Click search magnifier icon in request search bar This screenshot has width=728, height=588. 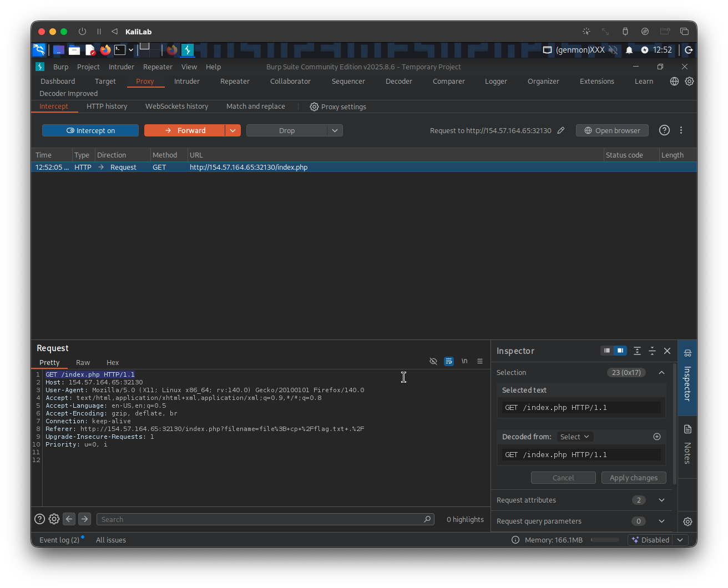point(427,519)
